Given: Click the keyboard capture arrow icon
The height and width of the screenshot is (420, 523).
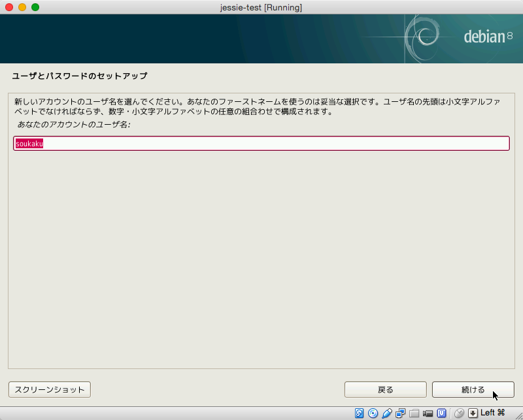Looking at the screenshot, I should pyautogui.click(x=473, y=413).
